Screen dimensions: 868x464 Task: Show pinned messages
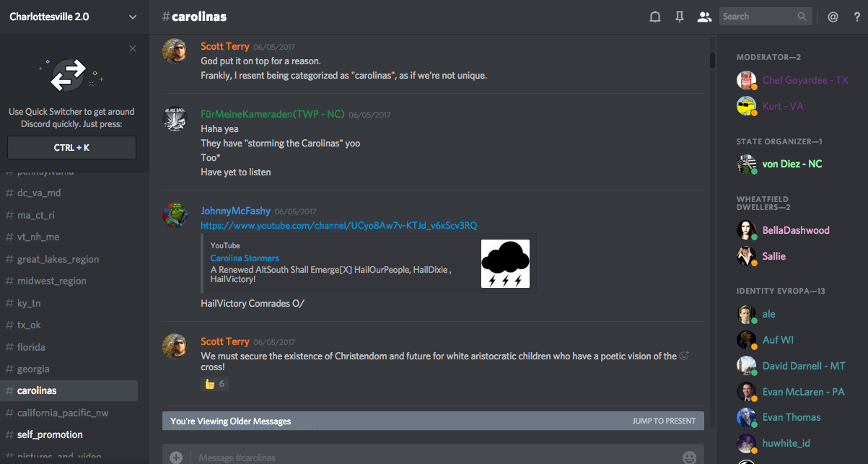tap(680, 17)
